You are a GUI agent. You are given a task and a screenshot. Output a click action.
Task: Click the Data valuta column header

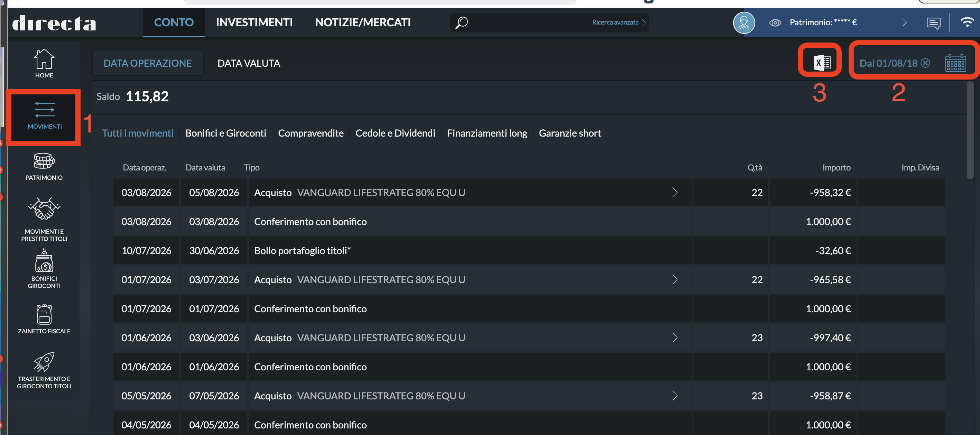(x=205, y=168)
